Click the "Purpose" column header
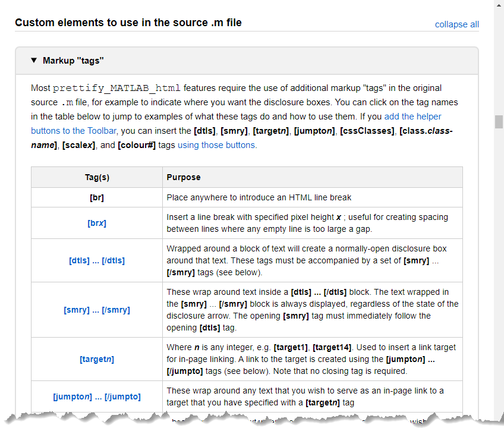The width and height of the screenshot is (504, 428). (x=184, y=177)
